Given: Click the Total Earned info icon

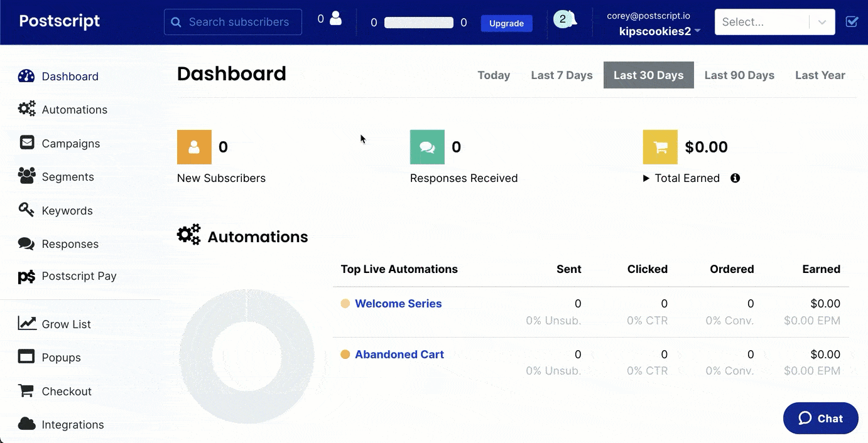Looking at the screenshot, I should pos(735,178).
